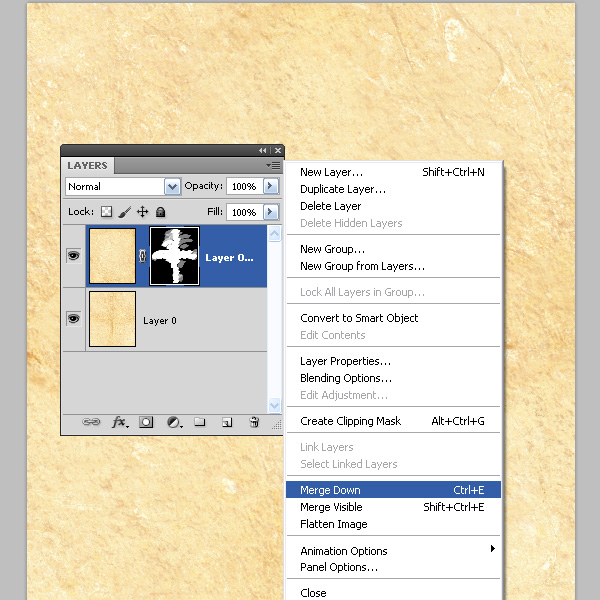The image size is (600, 600).
Task: Select Layer 0 copy image thumbnail
Action: click(112, 256)
